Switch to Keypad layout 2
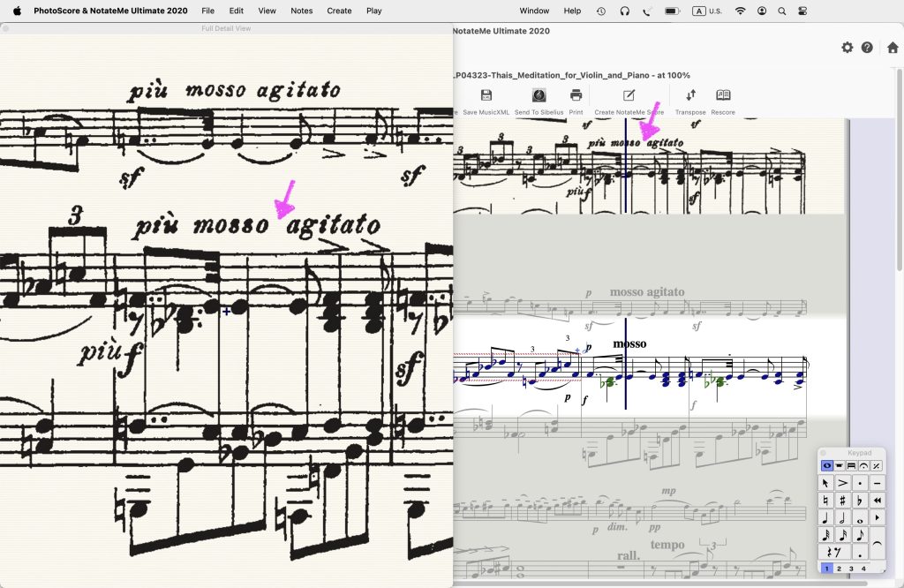This screenshot has width=904, height=588. pos(839,569)
